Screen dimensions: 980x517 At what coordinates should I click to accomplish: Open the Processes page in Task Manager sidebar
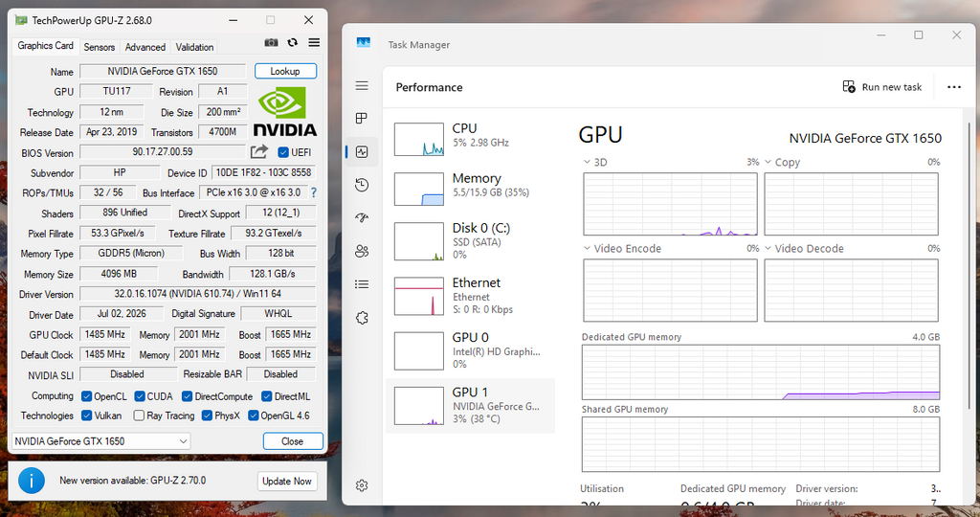pyautogui.click(x=362, y=118)
